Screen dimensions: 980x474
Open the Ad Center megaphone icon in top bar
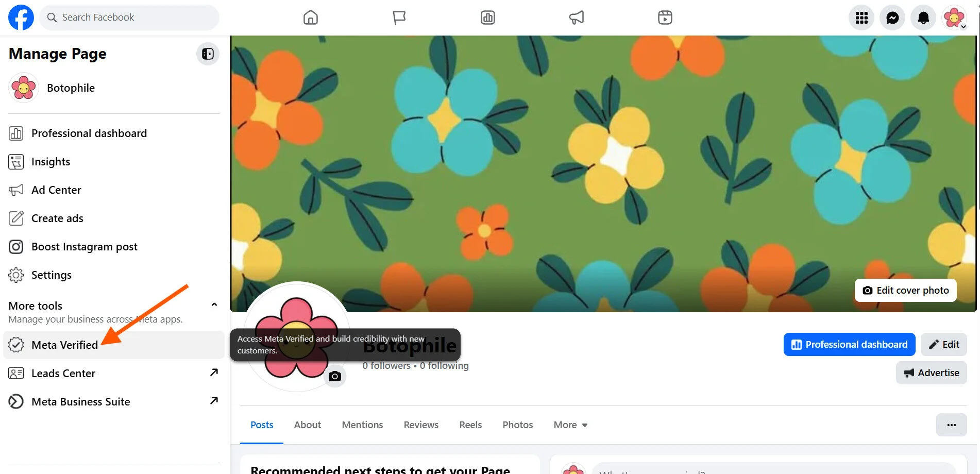tap(576, 18)
